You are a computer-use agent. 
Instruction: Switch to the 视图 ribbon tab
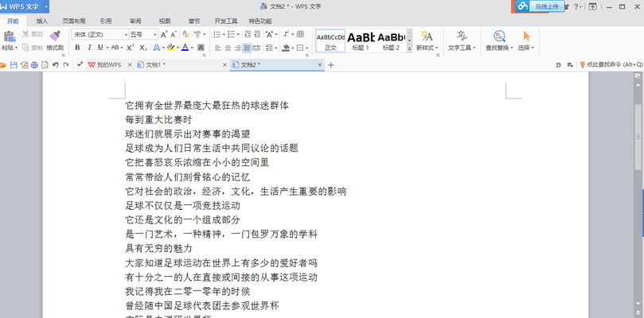[165, 21]
